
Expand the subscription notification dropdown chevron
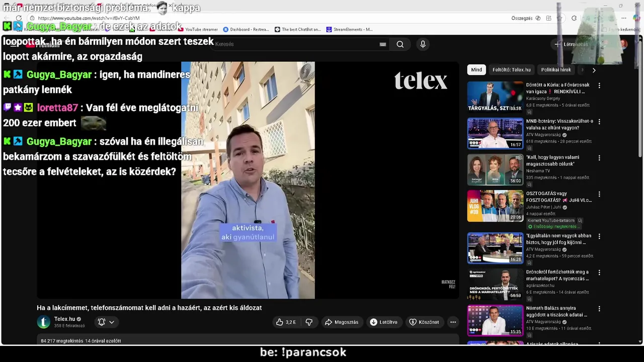112,322
